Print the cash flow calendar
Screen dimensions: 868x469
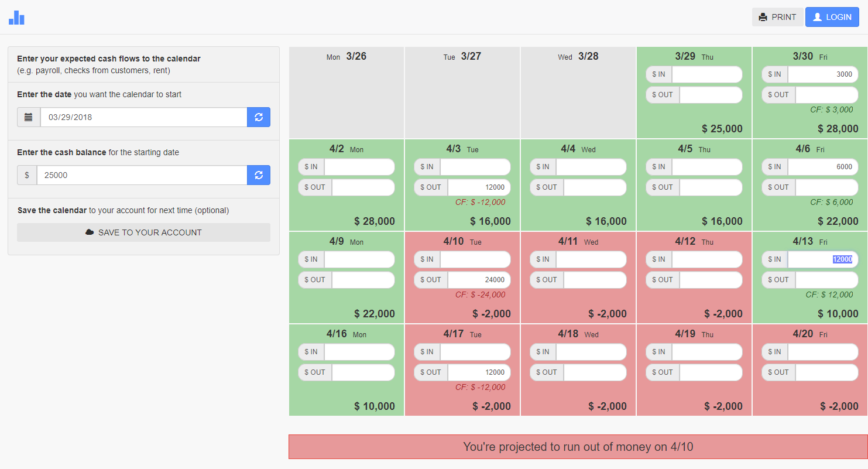coord(777,17)
